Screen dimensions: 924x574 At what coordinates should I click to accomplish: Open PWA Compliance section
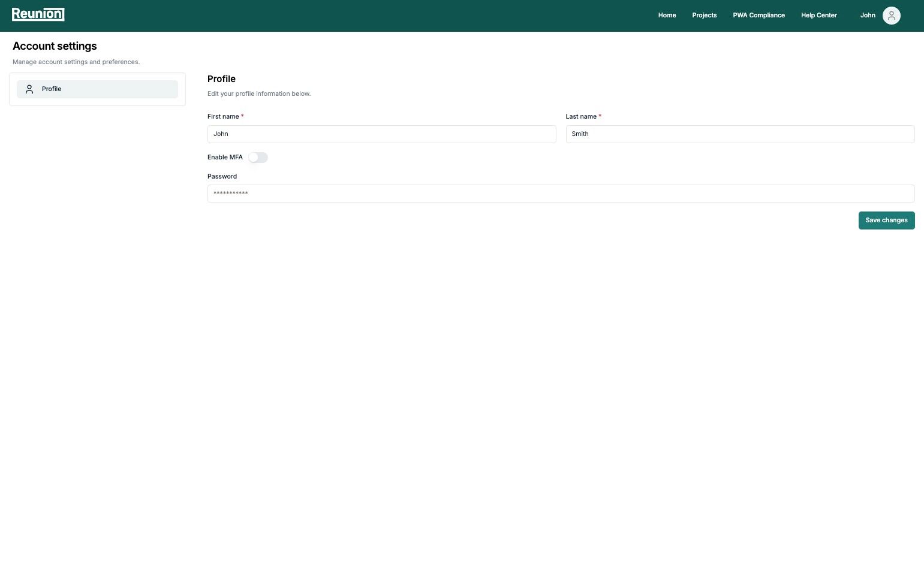click(x=759, y=16)
